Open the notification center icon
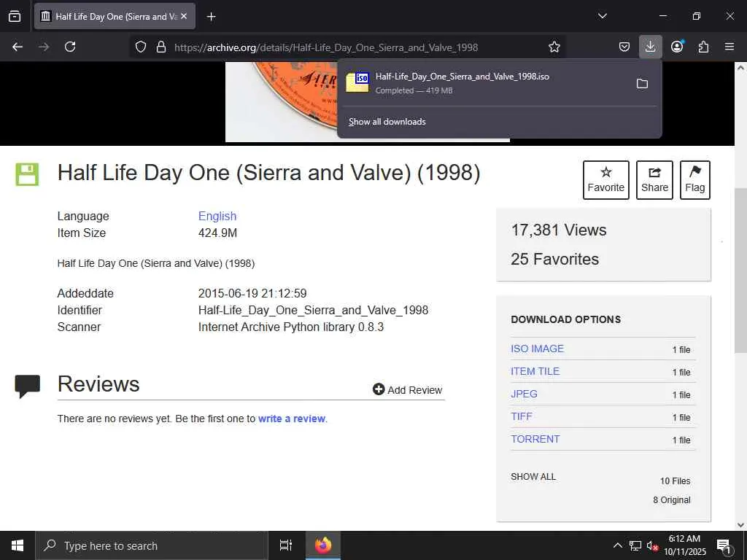Viewport: 747px width, 560px height. tap(724, 545)
